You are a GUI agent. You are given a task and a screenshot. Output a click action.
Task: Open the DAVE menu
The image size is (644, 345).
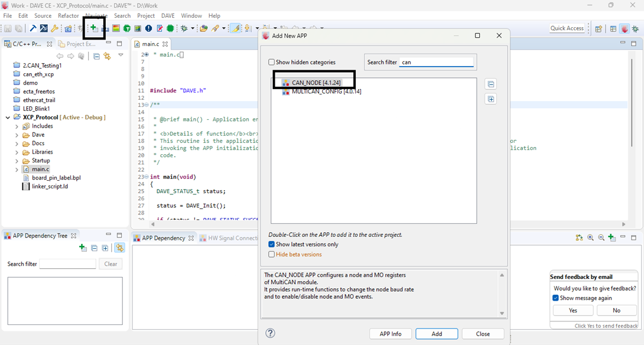point(168,15)
